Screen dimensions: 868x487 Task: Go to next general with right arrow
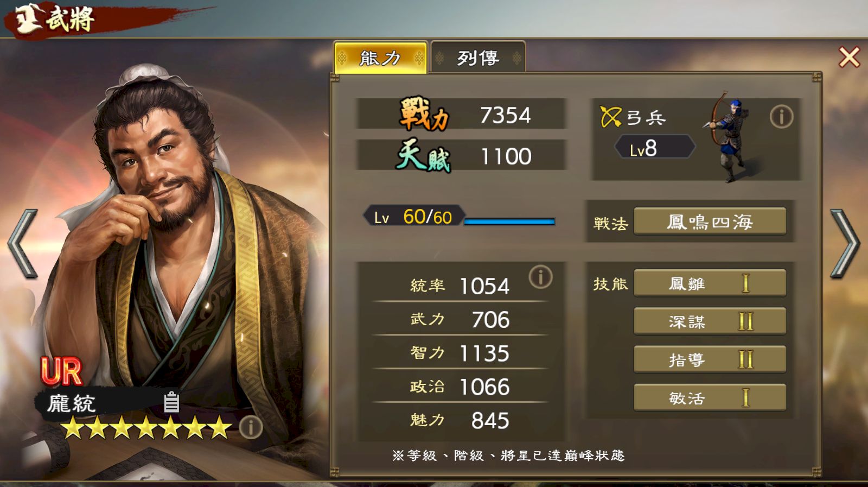[845, 244]
